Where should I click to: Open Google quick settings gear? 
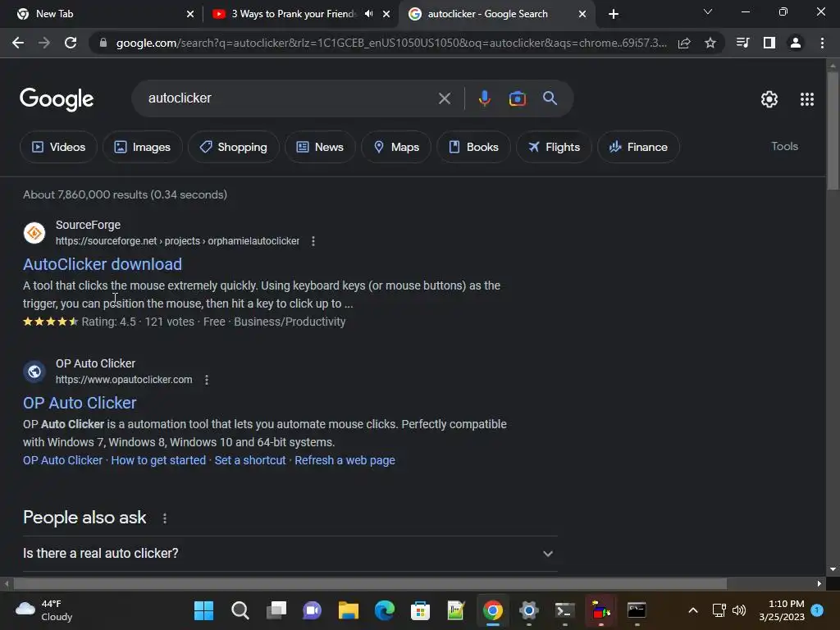tap(769, 99)
